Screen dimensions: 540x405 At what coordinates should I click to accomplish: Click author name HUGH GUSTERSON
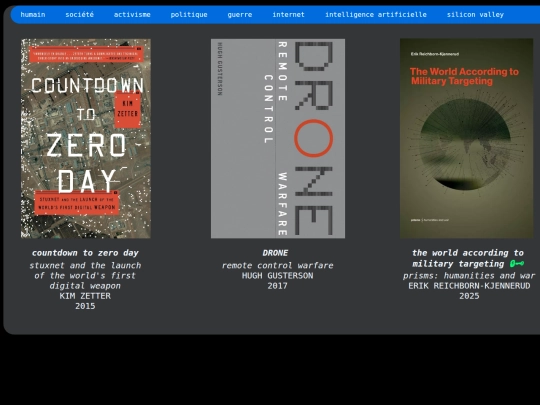[277, 276]
